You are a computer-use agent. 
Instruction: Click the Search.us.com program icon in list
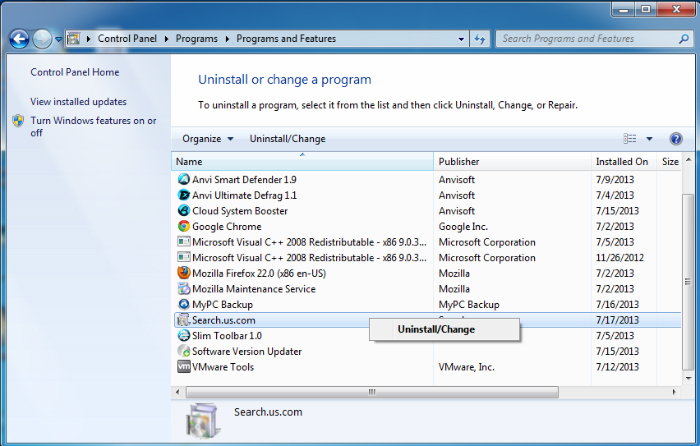pyautogui.click(x=183, y=320)
